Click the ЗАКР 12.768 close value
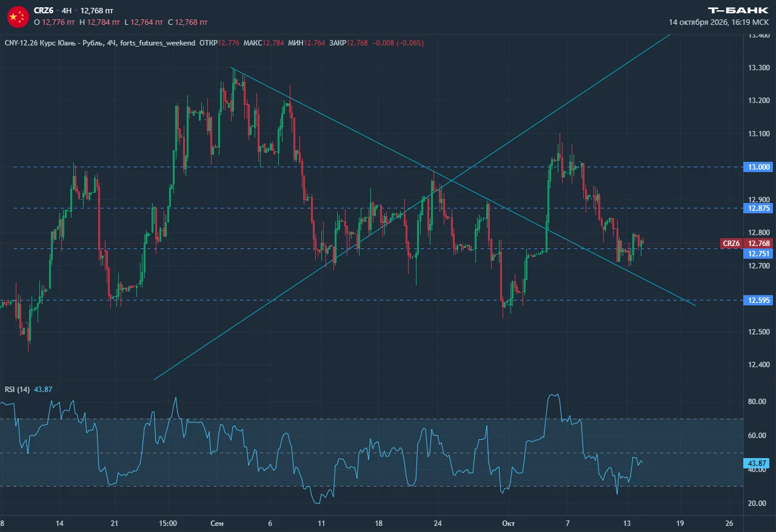The image size is (776, 532). [x=349, y=43]
